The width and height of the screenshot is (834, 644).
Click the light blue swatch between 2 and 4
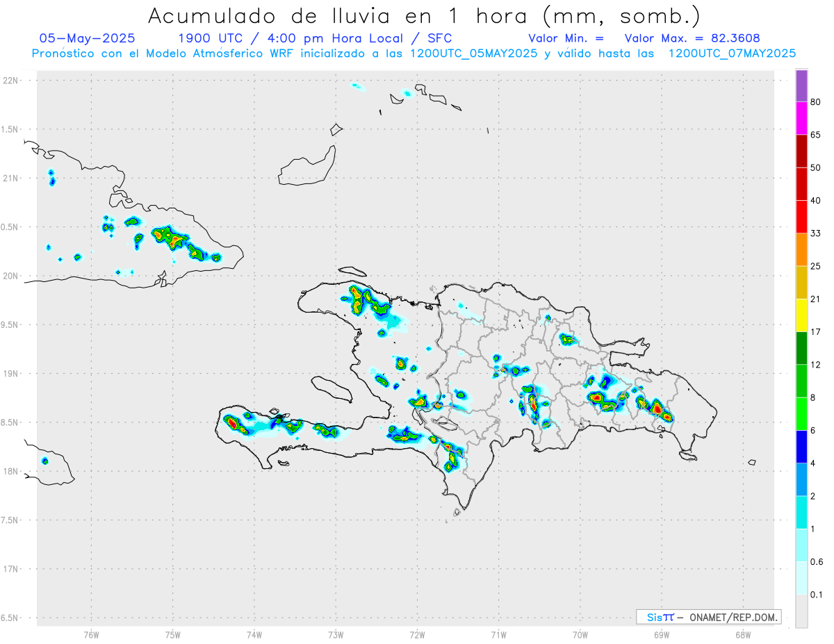[801, 479]
